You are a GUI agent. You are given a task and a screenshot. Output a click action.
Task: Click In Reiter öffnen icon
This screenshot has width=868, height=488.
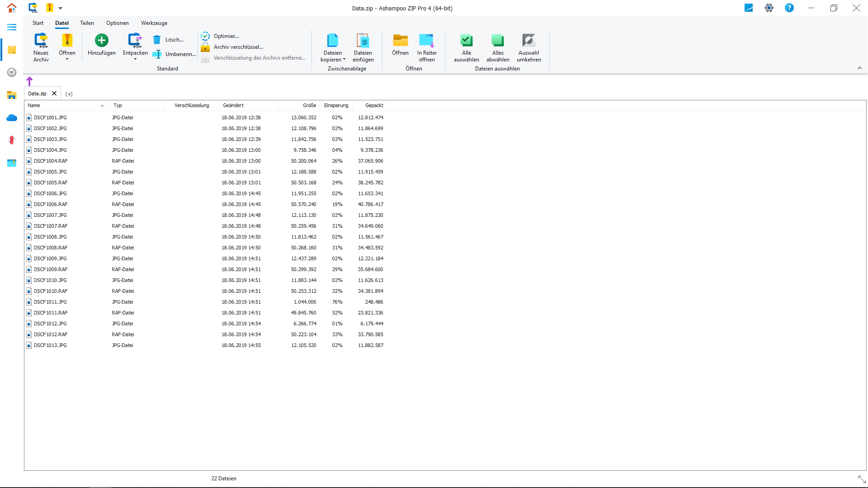tap(427, 41)
